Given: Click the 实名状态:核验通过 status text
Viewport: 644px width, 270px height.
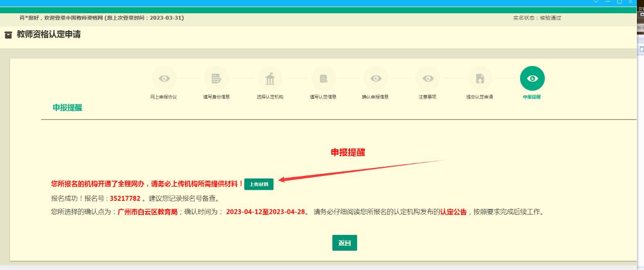Looking at the screenshot, I should pyautogui.click(x=537, y=18).
